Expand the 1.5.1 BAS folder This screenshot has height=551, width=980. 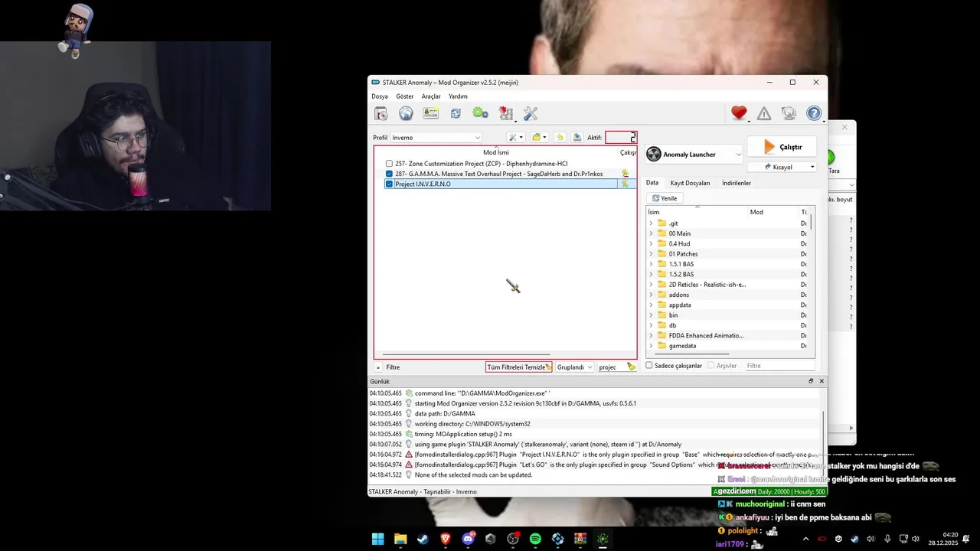[652, 264]
